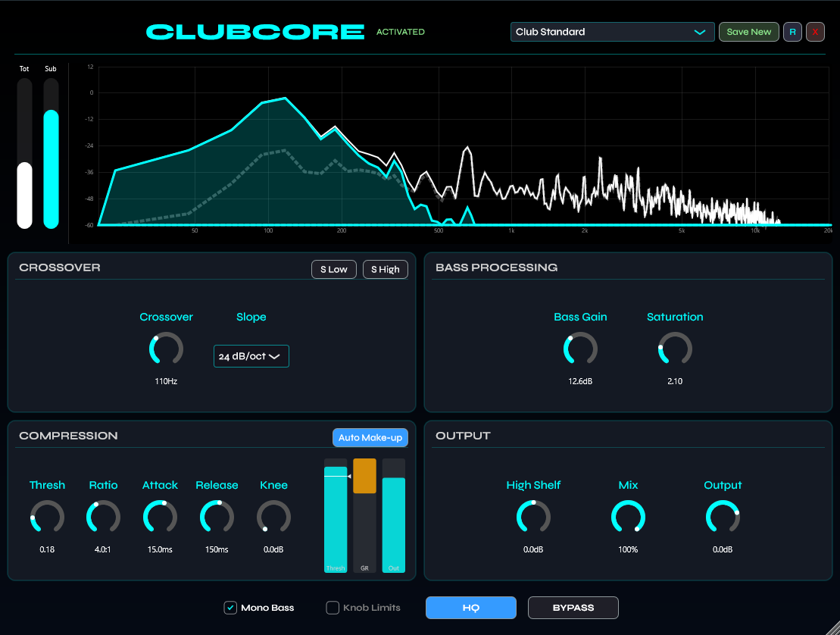Viewport: 840px width, 635px height.
Task: Click the Saturation knob
Action: click(675, 349)
